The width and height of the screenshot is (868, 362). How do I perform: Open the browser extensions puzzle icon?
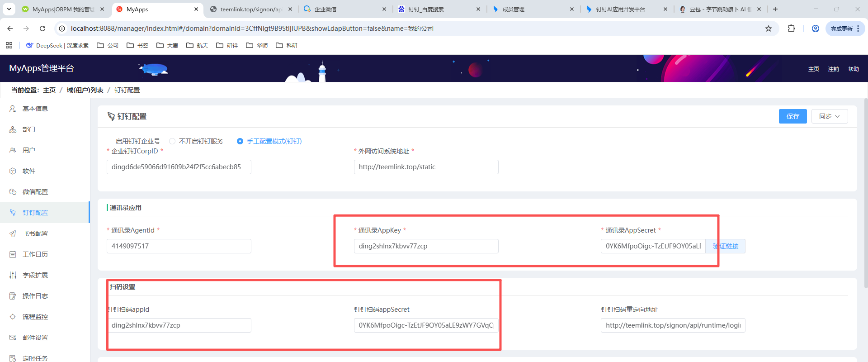point(791,29)
